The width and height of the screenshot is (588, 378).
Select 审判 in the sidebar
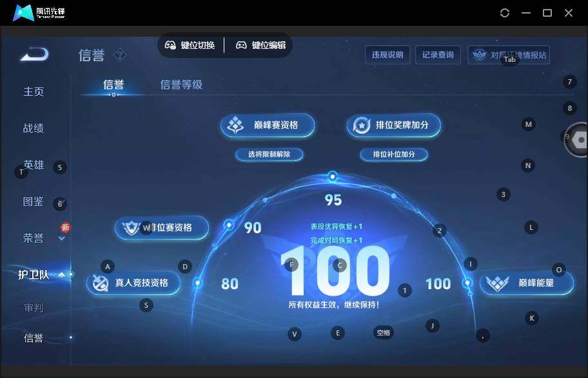coord(33,308)
